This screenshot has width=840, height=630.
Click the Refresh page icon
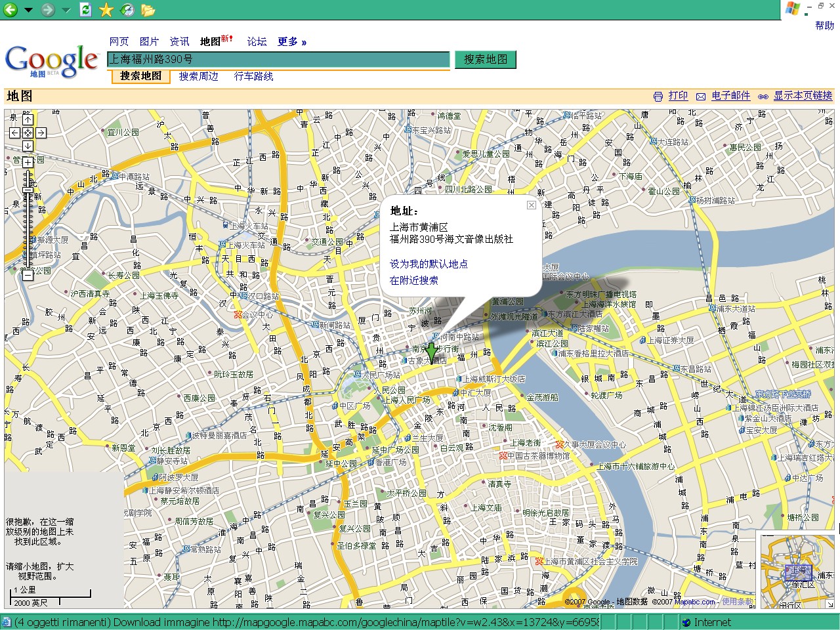(85, 9)
